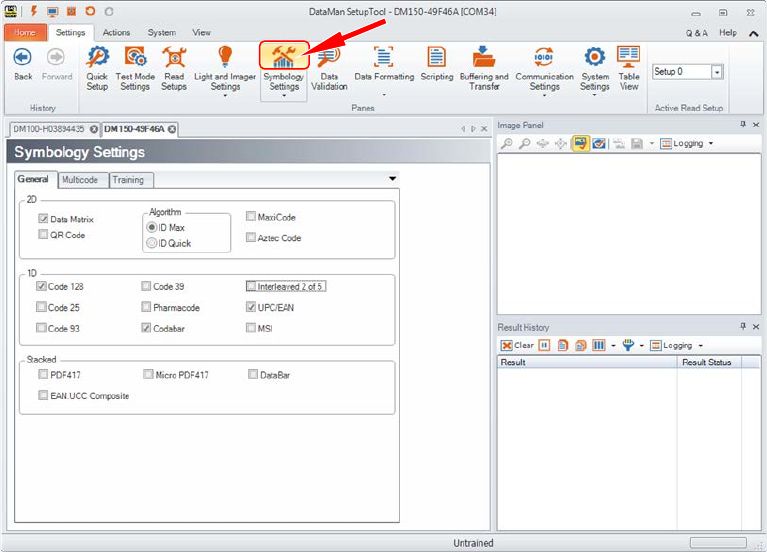The image size is (767, 552).
Task: Click the Q & A link
Action: (696, 33)
